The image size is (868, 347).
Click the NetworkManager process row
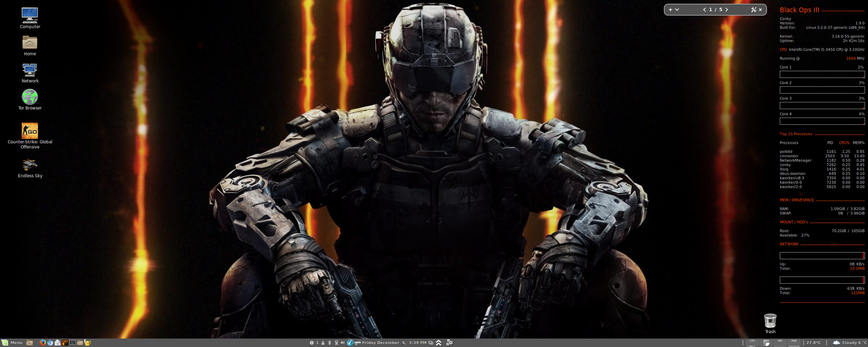click(822, 160)
